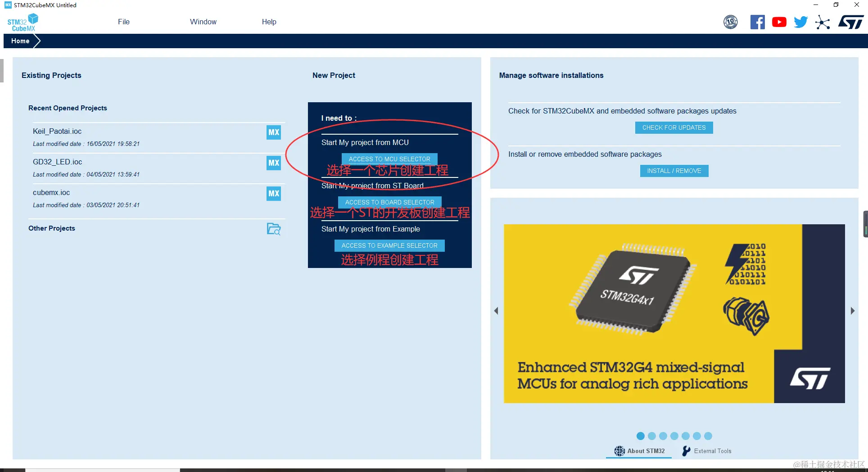Open the Facebook icon link

tap(757, 22)
